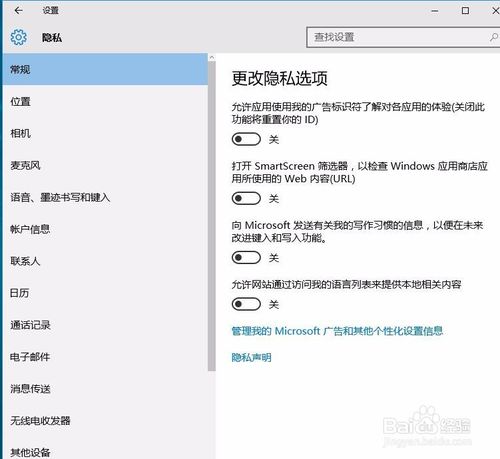Select 常规 in the sidebar
Viewport: 500px width, 459px height.
[105, 69]
